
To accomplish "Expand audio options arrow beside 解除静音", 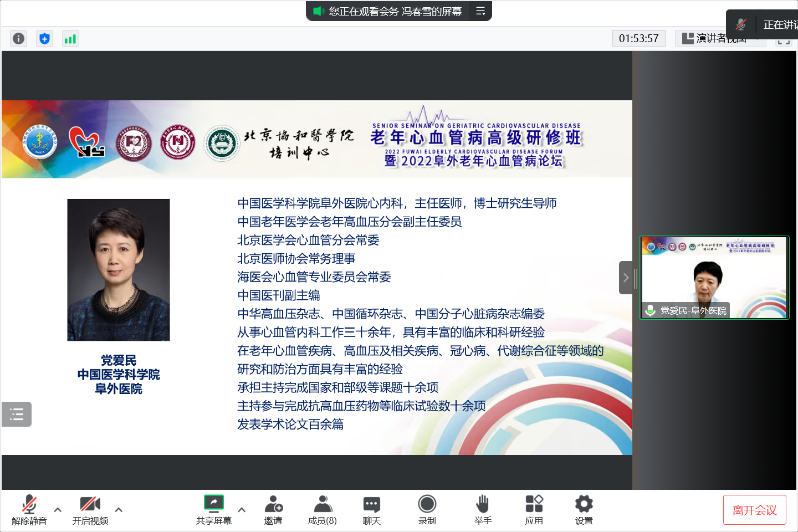I will click(x=58, y=509).
